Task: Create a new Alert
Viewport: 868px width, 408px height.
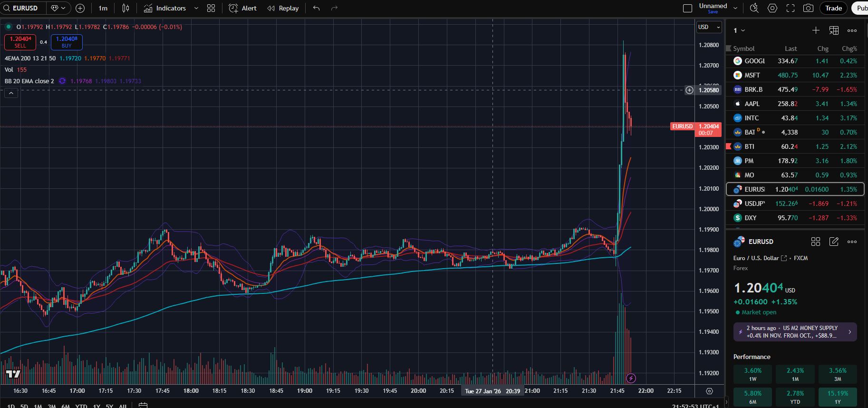Action: click(242, 8)
